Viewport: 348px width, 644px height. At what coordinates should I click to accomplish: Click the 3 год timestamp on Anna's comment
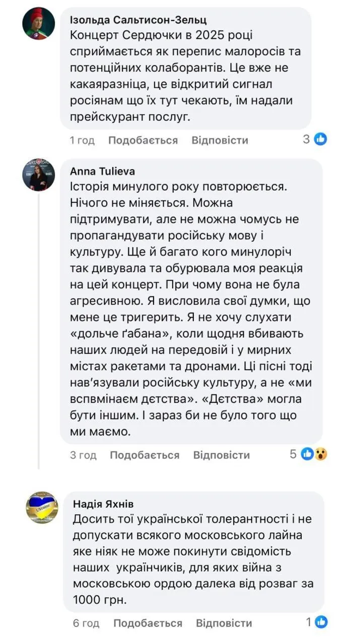[83, 455]
